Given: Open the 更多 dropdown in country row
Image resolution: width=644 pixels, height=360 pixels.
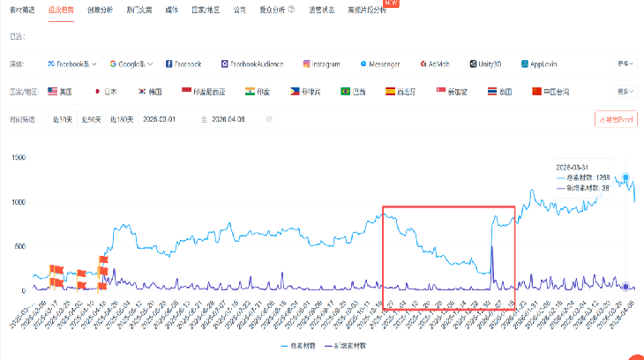Looking at the screenshot, I should click(x=625, y=91).
